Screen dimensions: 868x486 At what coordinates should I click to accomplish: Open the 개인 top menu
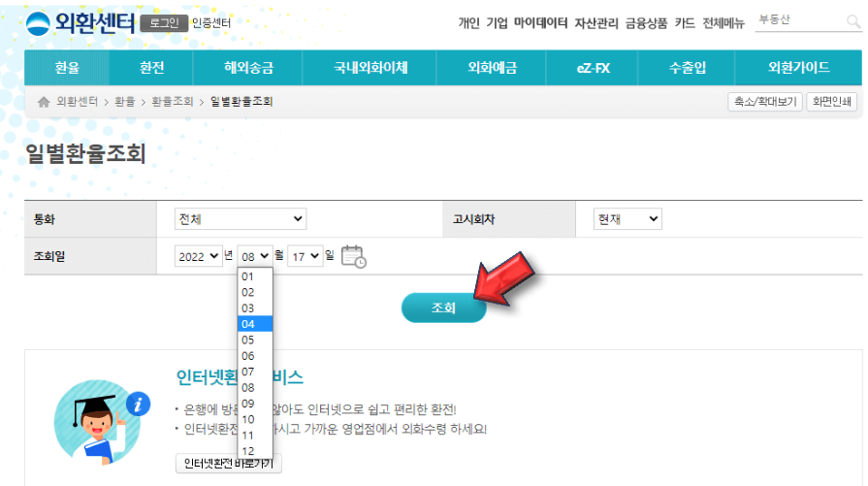(x=468, y=22)
